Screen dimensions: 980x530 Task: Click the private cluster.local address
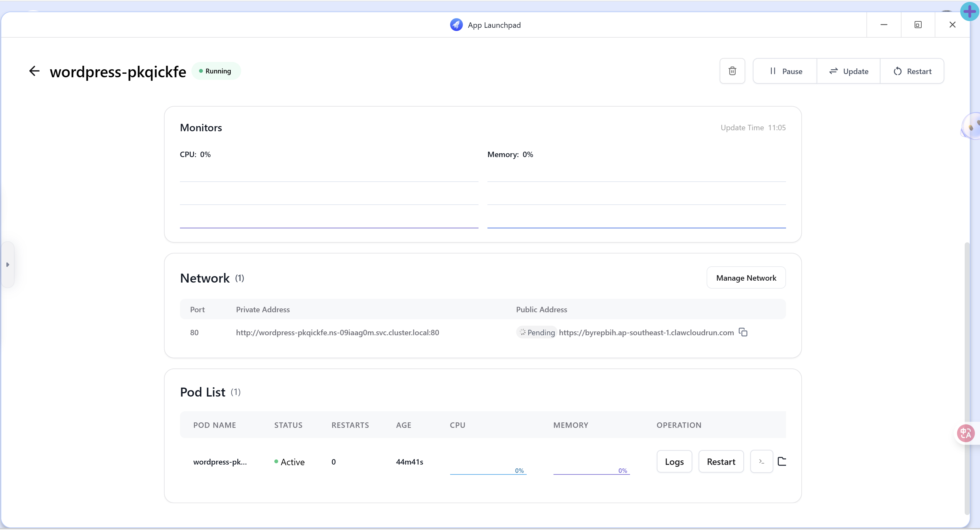point(337,332)
